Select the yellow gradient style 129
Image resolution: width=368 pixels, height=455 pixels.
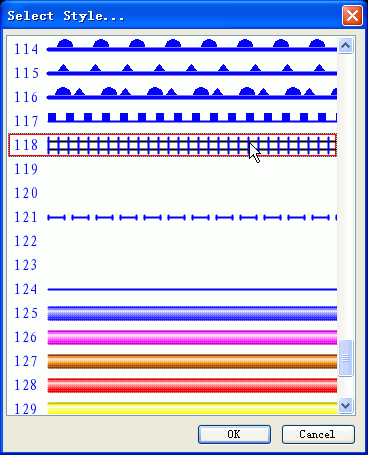click(x=172, y=407)
